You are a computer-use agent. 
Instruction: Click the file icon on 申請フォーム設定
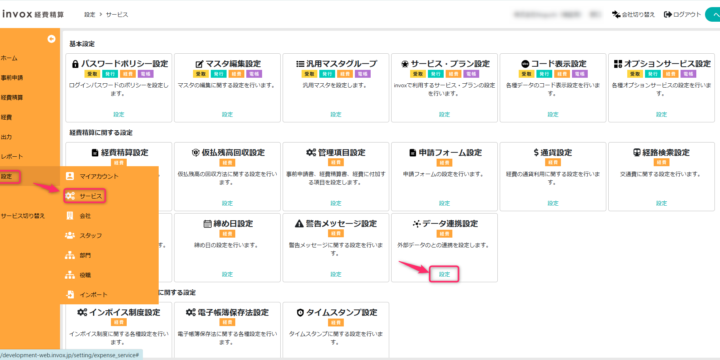pyautogui.click(x=412, y=153)
